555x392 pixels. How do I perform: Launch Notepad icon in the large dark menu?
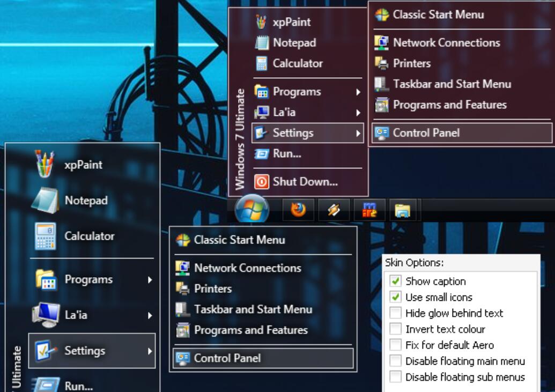pyautogui.click(x=45, y=201)
